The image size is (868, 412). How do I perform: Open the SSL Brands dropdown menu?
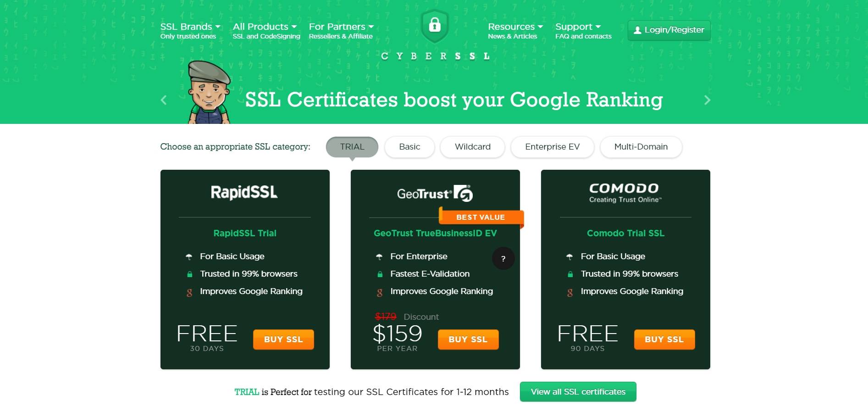(190, 30)
